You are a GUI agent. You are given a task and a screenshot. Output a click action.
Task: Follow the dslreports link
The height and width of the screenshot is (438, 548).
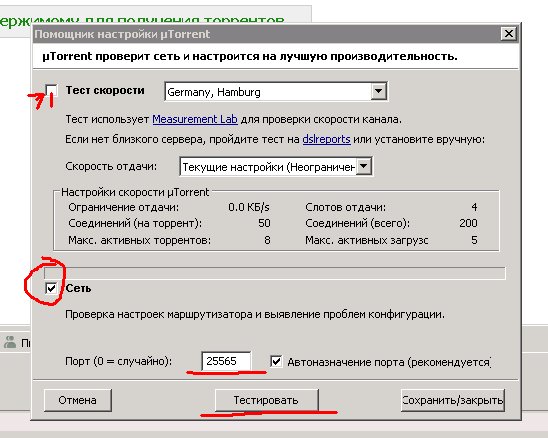(x=326, y=139)
